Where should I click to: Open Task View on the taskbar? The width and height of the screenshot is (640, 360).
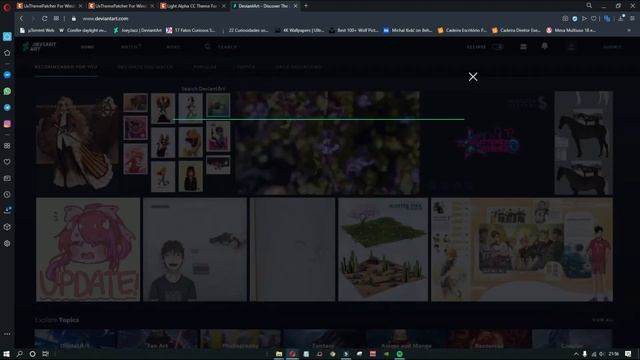(x=45, y=354)
